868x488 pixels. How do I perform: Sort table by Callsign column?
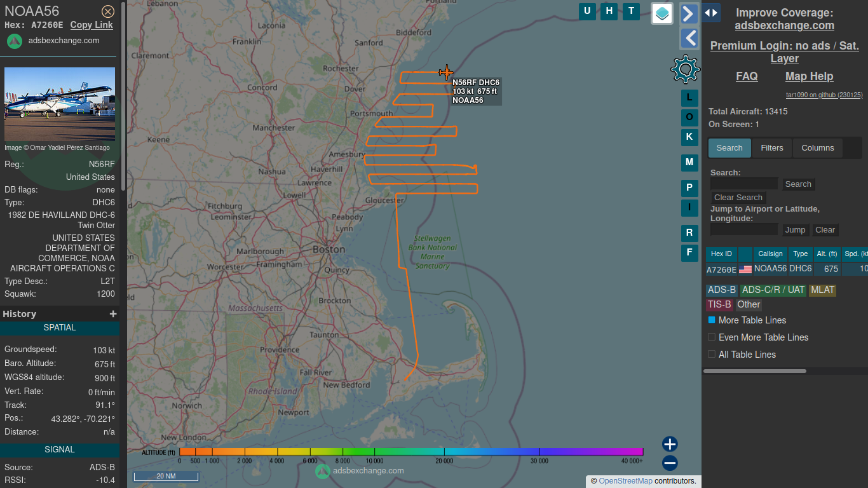tap(770, 254)
